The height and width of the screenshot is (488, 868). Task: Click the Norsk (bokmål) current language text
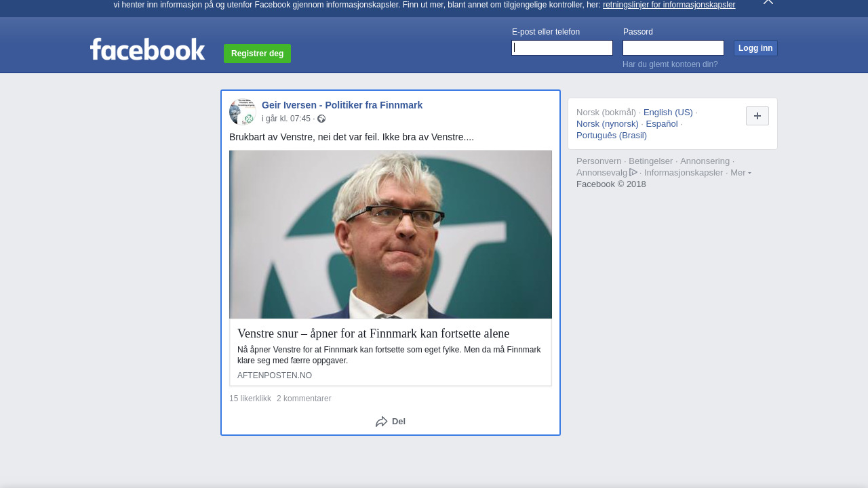(x=606, y=113)
